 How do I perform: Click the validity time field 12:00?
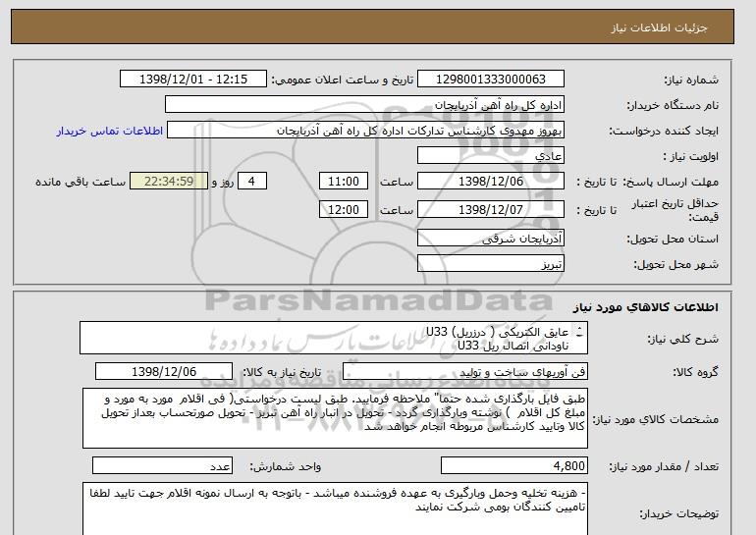click(344, 210)
